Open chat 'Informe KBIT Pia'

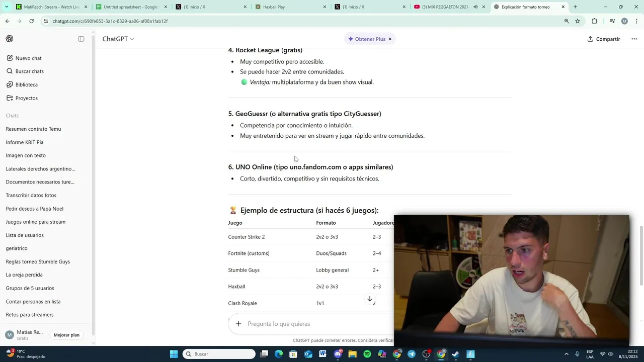click(x=25, y=142)
